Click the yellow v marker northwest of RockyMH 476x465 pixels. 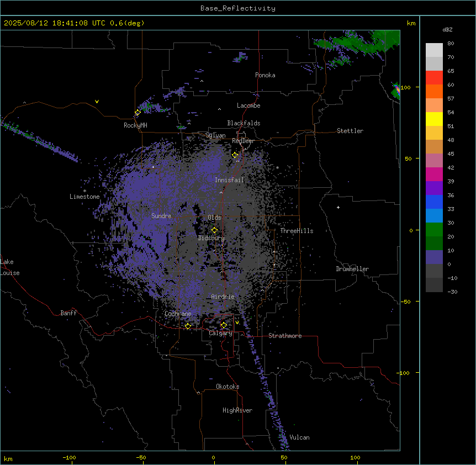97,102
